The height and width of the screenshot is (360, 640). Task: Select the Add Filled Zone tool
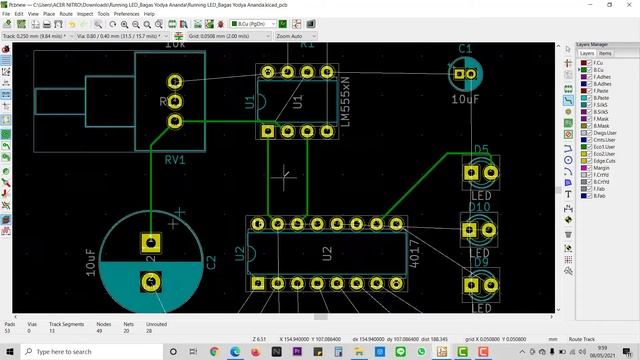click(568, 123)
